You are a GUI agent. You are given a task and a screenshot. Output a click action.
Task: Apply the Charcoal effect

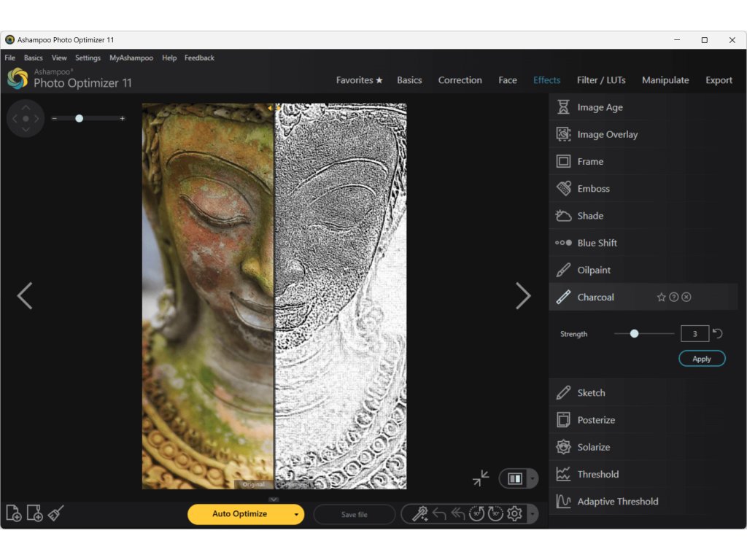702,359
